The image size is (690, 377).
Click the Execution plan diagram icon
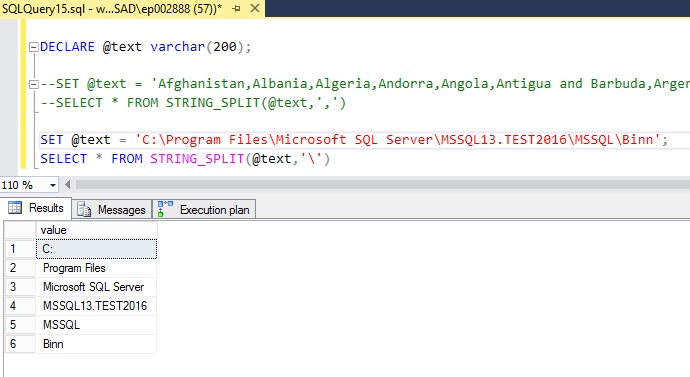[165, 209]
